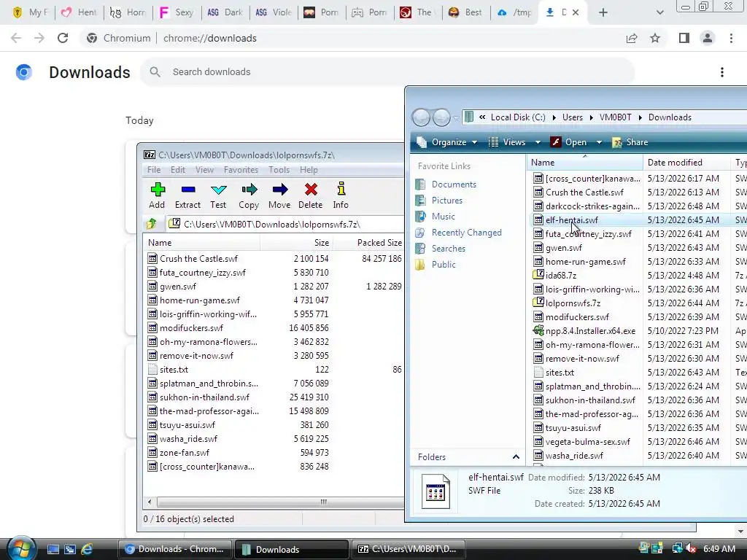Click the 7-Zip horizontal scrollbar thumb
Screen dimensions: 747x560
(323, 502)
